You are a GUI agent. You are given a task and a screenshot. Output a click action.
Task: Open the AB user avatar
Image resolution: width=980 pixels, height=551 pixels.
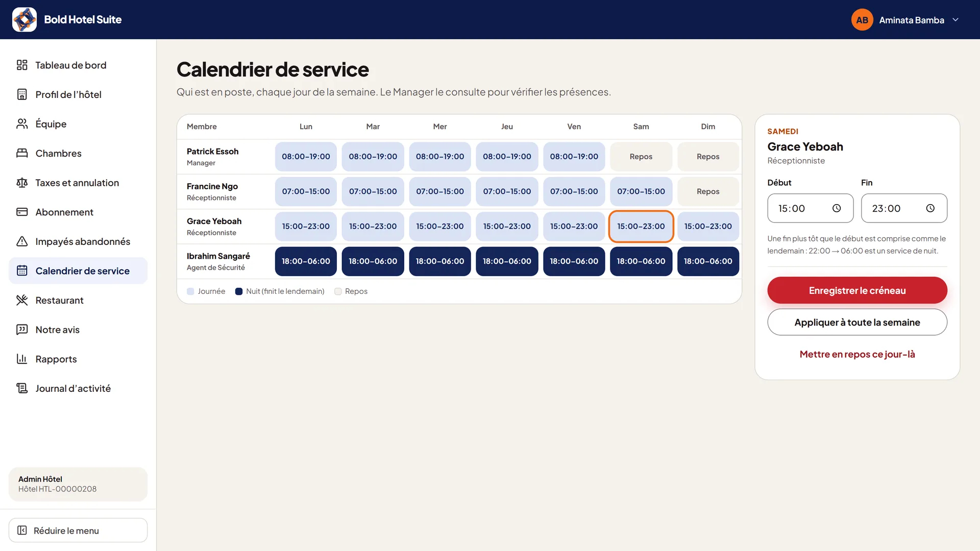point(862,20)
